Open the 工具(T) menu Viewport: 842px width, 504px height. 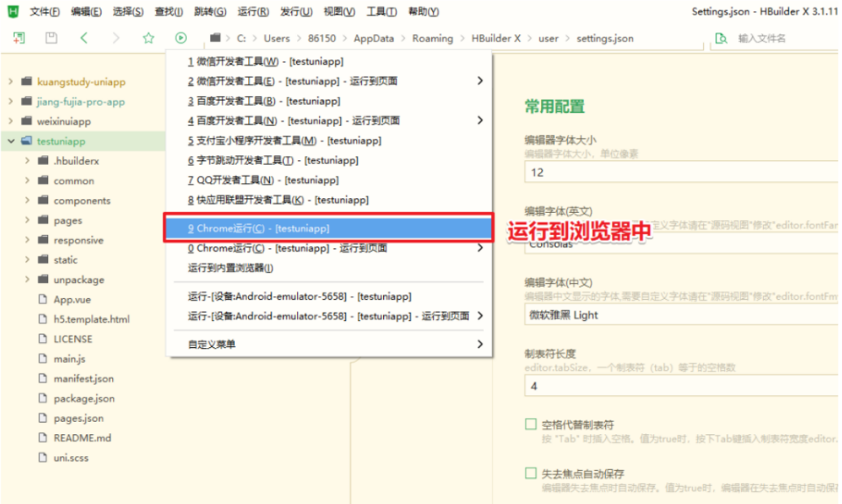(382, 11)
